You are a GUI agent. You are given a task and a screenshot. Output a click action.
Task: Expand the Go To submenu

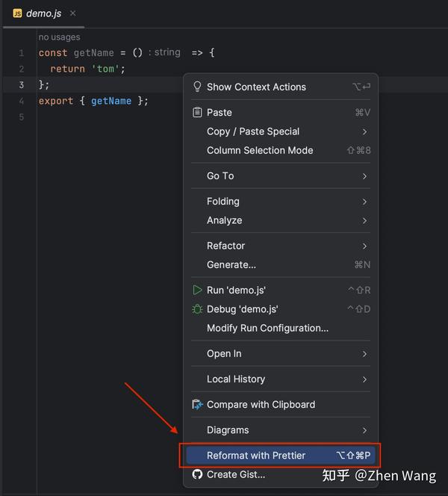click(364, 176)
